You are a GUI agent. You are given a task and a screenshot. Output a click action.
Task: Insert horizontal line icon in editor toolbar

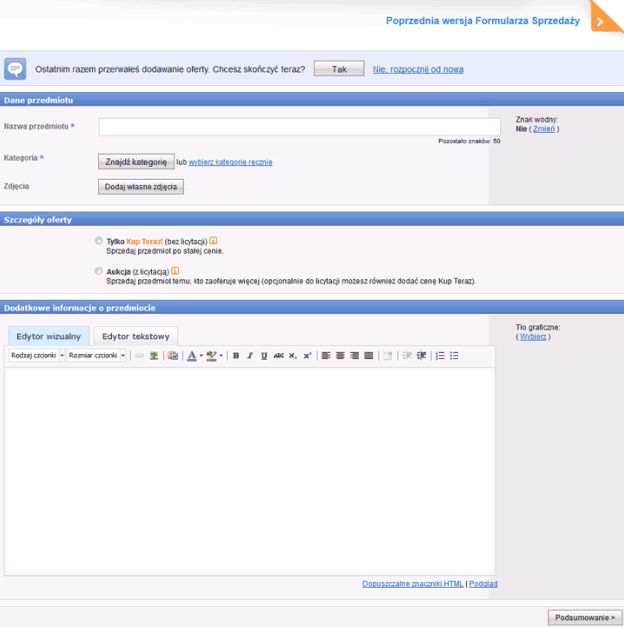click(x=139, y=356)
